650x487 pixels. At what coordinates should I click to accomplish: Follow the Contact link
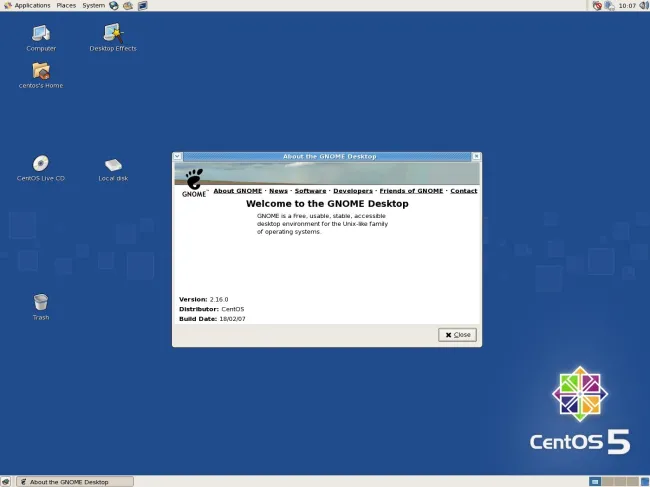pyautogui.click(x=463, y=191)
